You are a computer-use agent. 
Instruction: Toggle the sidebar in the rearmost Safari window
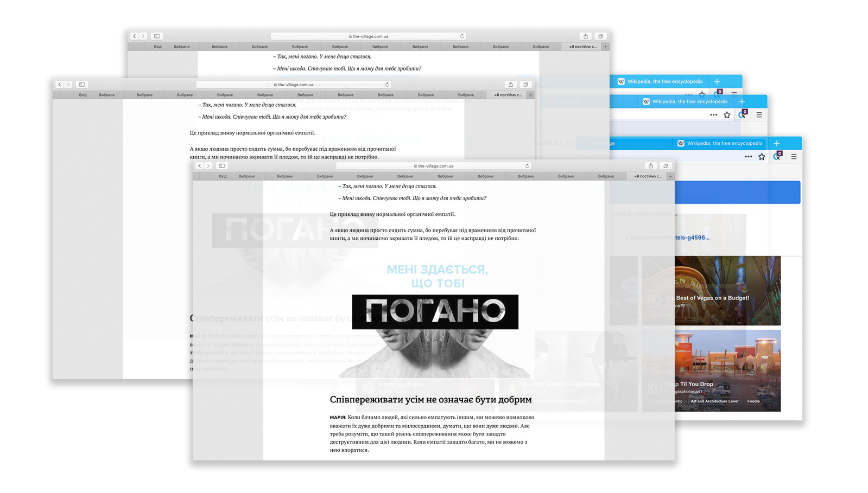click(x=157, y=36)
